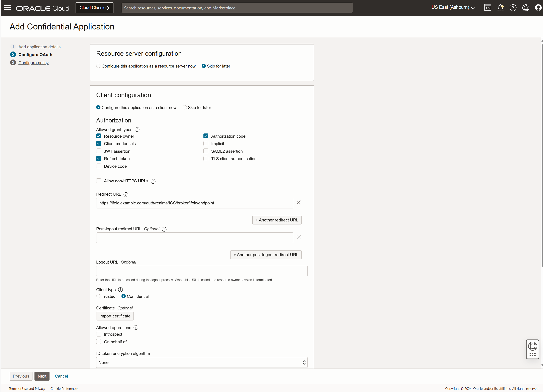Viewport: 543px width, 392px height.
Task: Click into the Redirect URL field
Action: pyautogui.click(x=194, y=203)
